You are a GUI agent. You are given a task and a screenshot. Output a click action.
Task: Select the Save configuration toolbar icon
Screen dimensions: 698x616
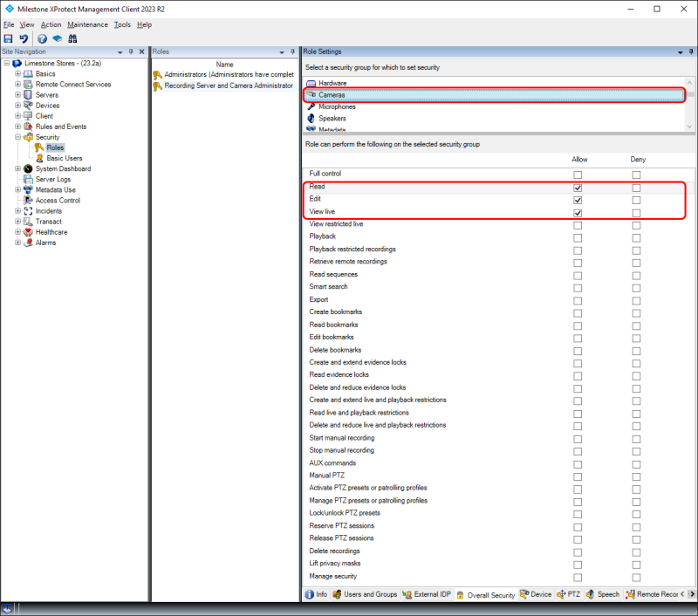(9, 38)
